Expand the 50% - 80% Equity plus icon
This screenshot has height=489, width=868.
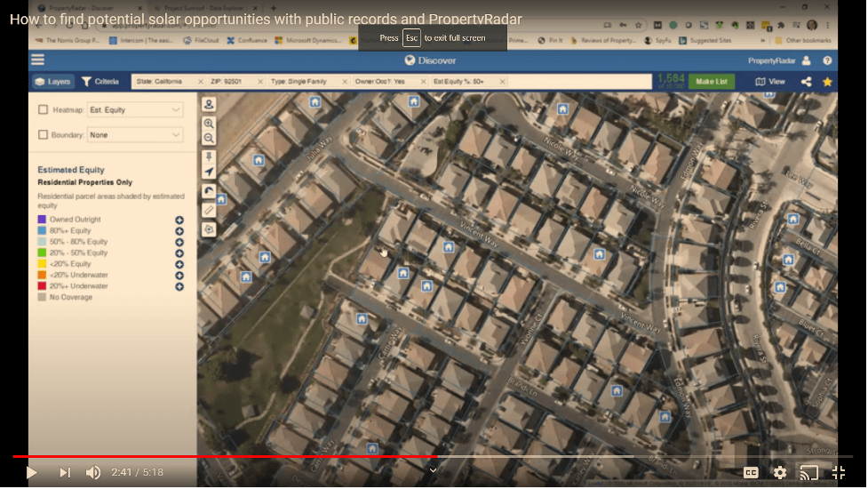coord(179,242)
